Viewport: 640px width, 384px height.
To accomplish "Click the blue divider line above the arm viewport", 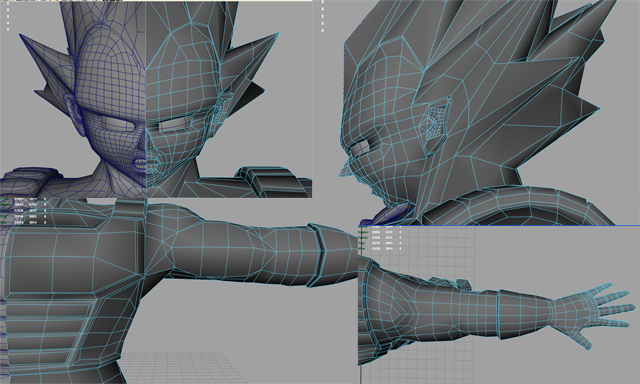I will point(499,225).
